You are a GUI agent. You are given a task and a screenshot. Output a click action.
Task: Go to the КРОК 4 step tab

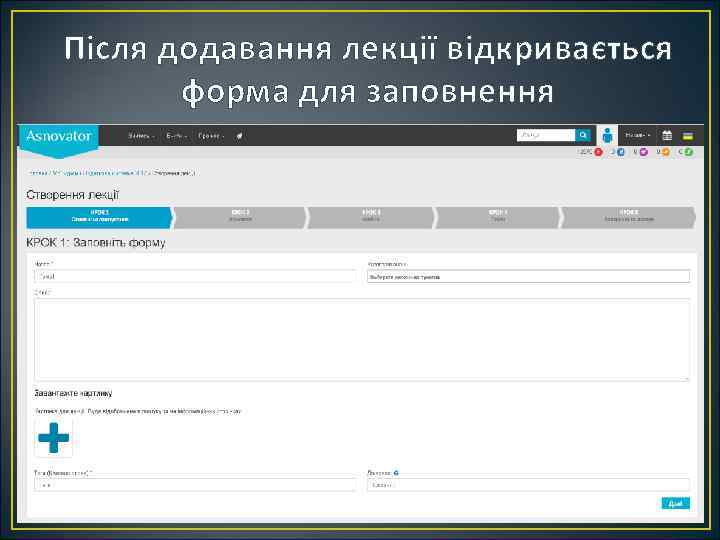tap(498, 217)
